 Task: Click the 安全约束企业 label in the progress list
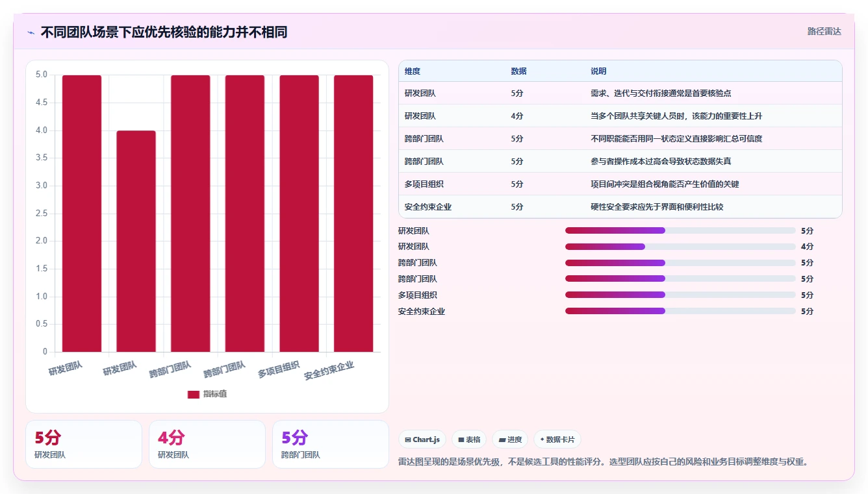(x=422, y=312)
